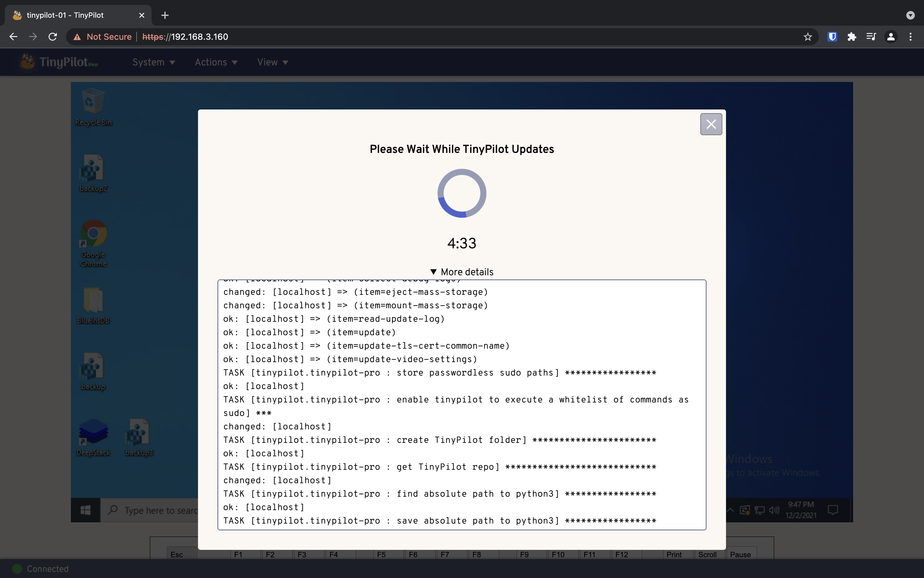924x578 pixels.
Task: Open the browser Extensions puzzle icon
Action: click(x=852, y=37)
